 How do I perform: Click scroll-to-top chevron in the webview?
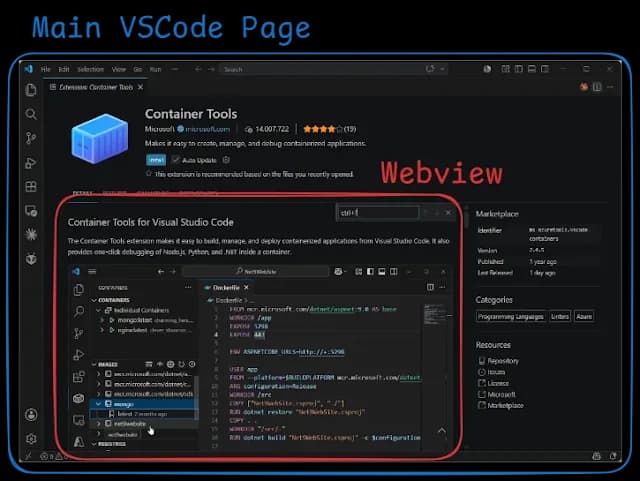click(x=442, y=430)
